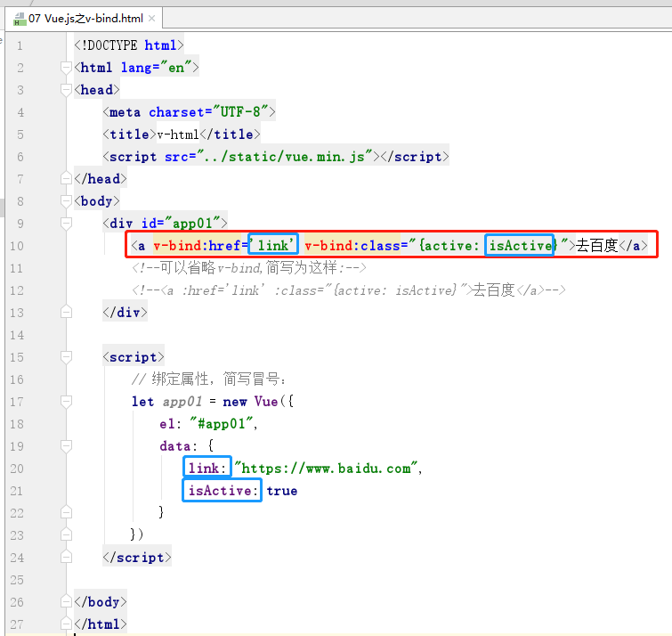The height and width of the screenshot is (636, 672).
Task: Click the app01 variable on line 17
Action: [x=182, y=402]
